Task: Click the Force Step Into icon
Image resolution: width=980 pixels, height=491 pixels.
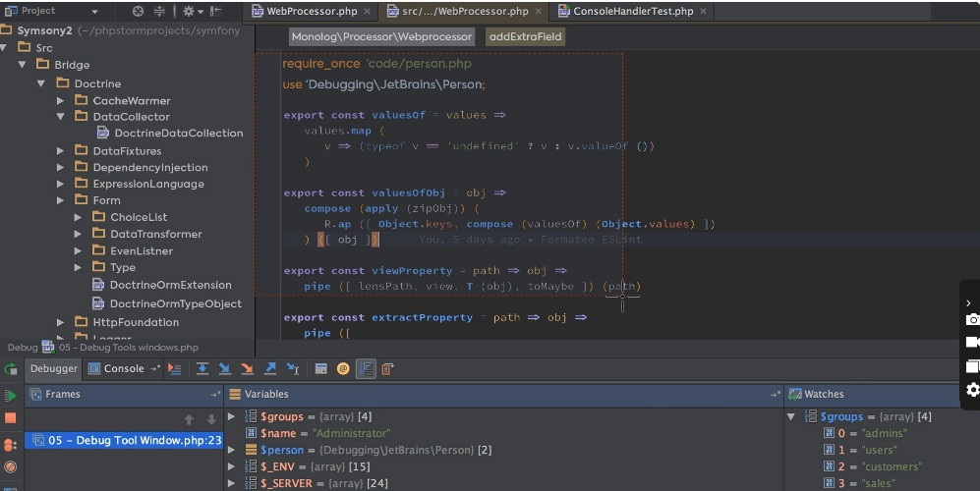Action: pos(248,368)
